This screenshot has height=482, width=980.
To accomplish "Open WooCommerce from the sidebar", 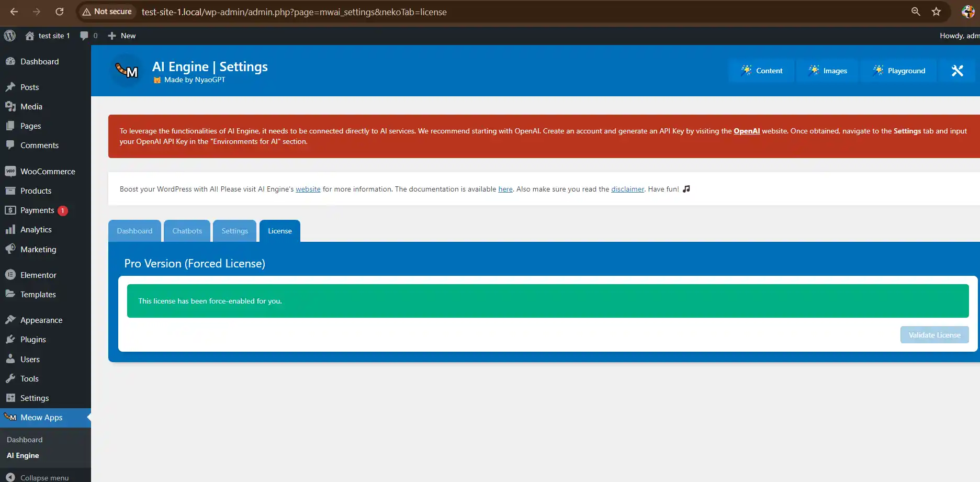I will tap(47, 171).
